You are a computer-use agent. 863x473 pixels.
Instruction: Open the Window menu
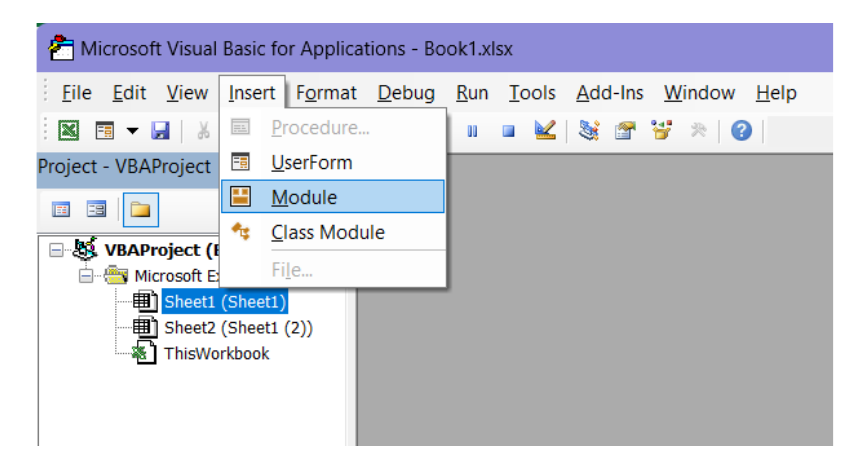[699, 93]
